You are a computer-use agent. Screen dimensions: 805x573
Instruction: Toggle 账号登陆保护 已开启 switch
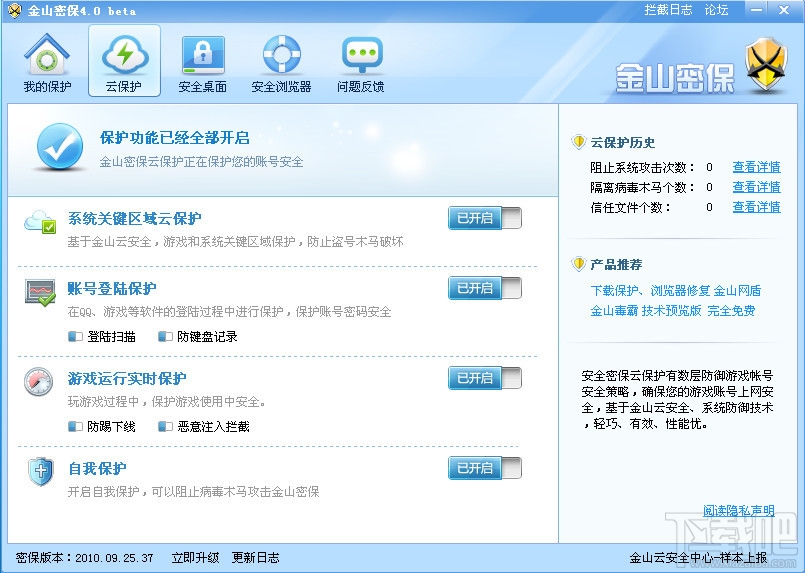(x=485, y=288)
